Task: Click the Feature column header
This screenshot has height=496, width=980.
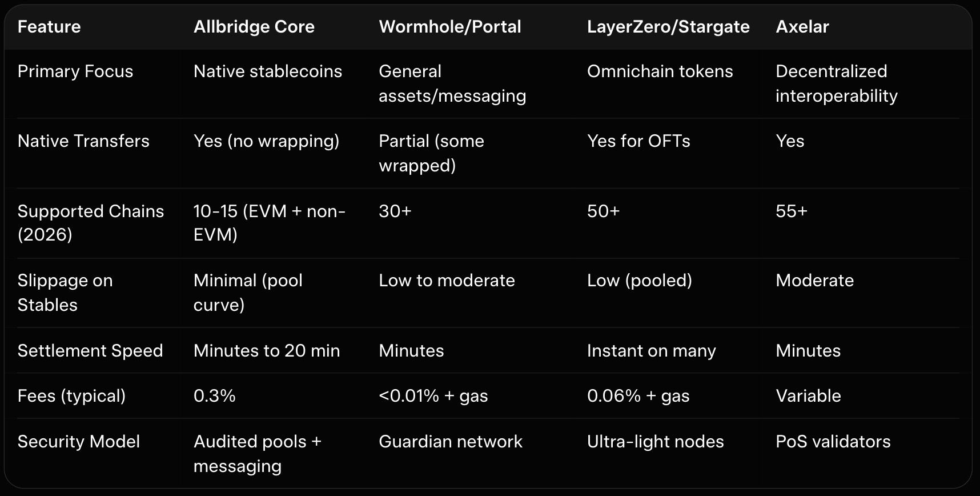Action: [49, 27]
